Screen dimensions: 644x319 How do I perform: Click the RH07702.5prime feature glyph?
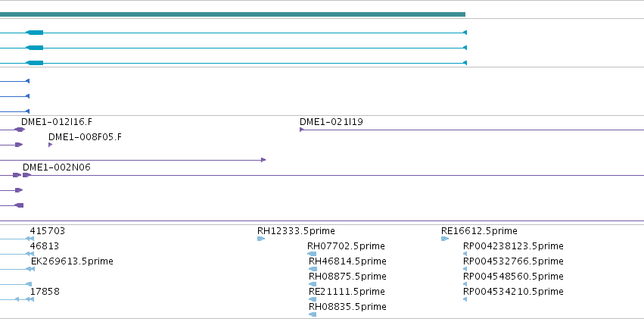tap(312, 254)
